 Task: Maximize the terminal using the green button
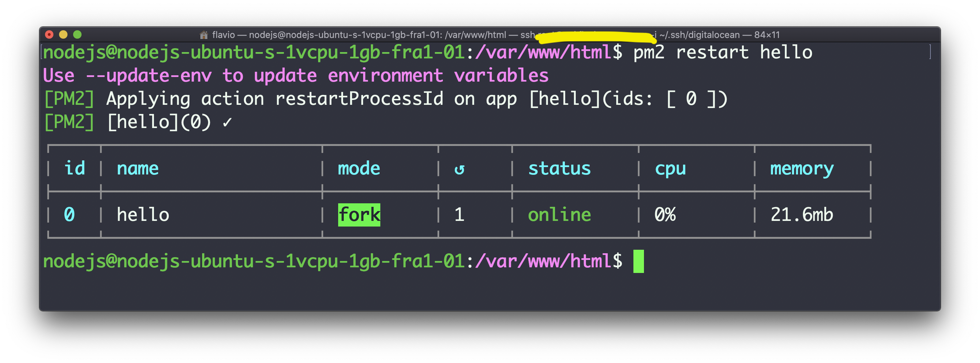click(77, 34)
